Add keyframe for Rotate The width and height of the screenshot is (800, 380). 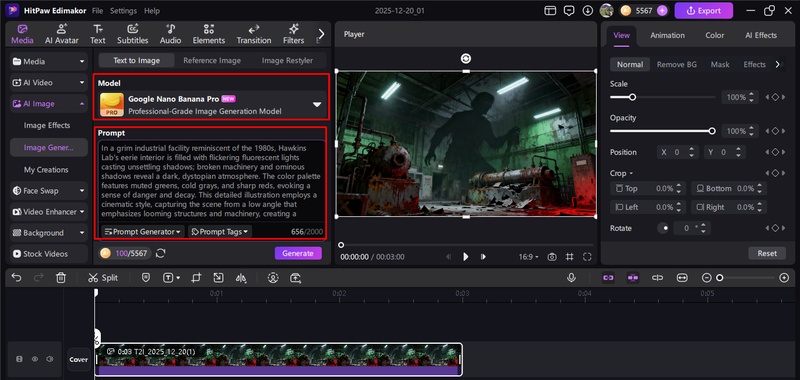(775, 228)
